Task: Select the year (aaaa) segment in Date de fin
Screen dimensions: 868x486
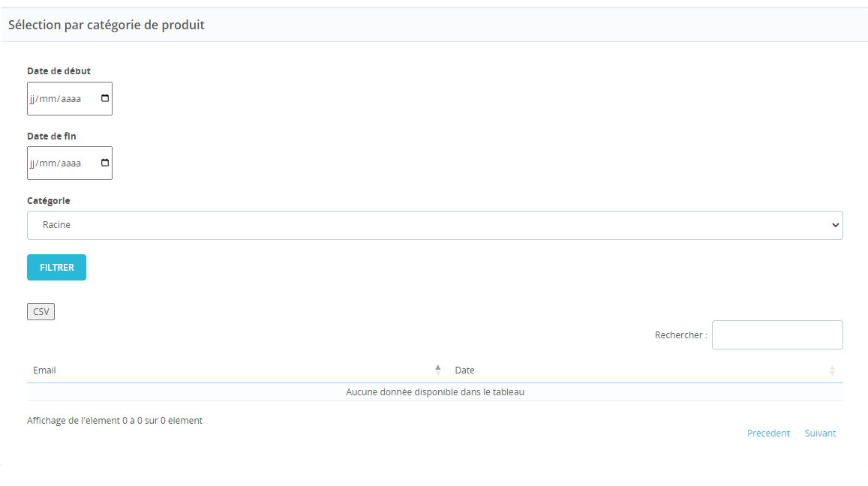Action: (x=71, y=163)
